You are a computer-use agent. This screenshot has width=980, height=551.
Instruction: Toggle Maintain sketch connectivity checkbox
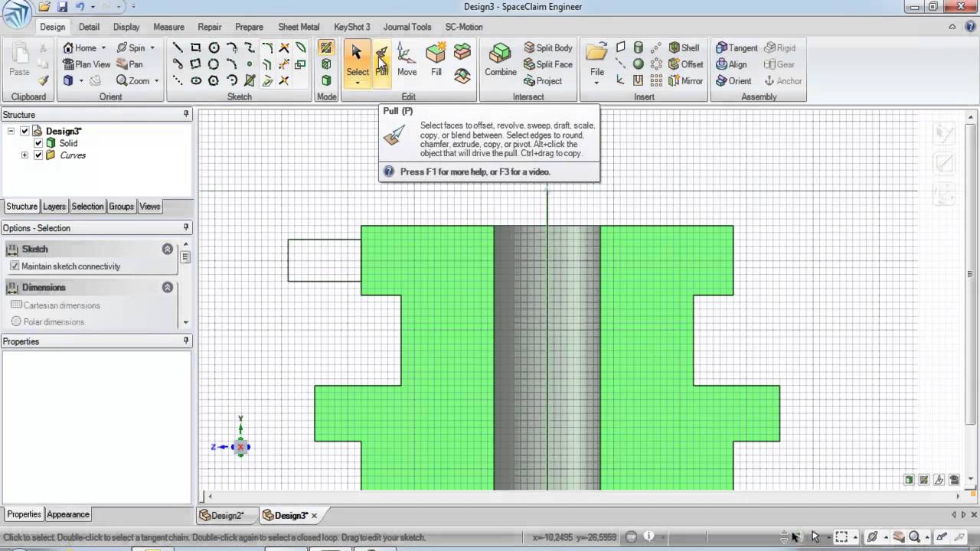[15, 266]
